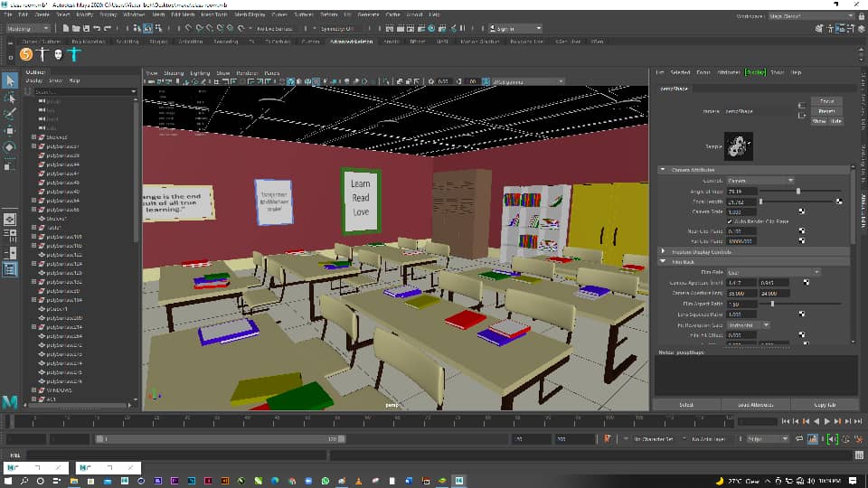Image resolution: width=868 pixels, height=488 pixels.
Task: Select the arrow Select tool in toolbox
Action: 10,80
